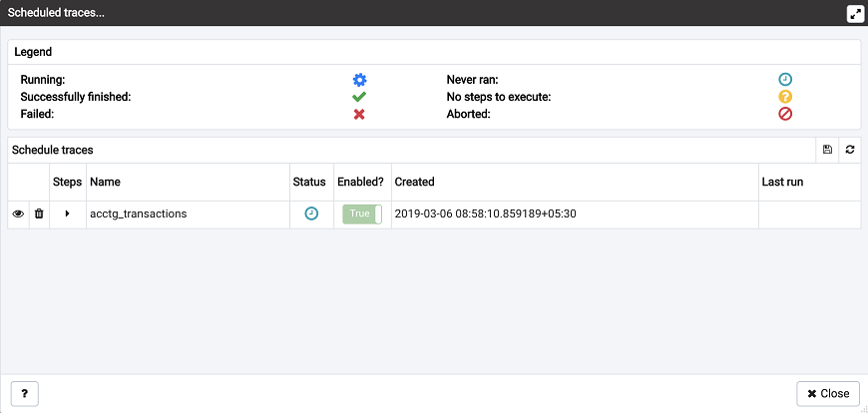This screenshot has width=868, height=413.
Task: Select the 2019-03-06 08:58:10 created timestamp
Action: pyautogui.click(x=486, y=213)
